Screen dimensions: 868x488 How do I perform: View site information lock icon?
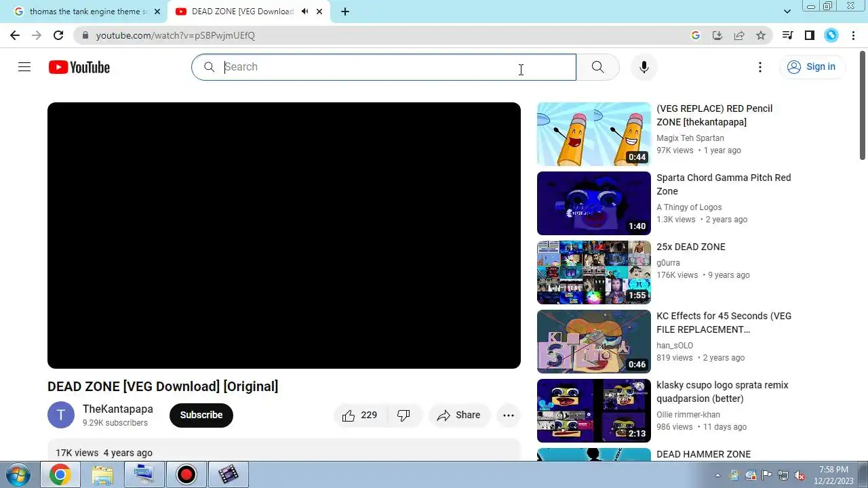point(85,35)
